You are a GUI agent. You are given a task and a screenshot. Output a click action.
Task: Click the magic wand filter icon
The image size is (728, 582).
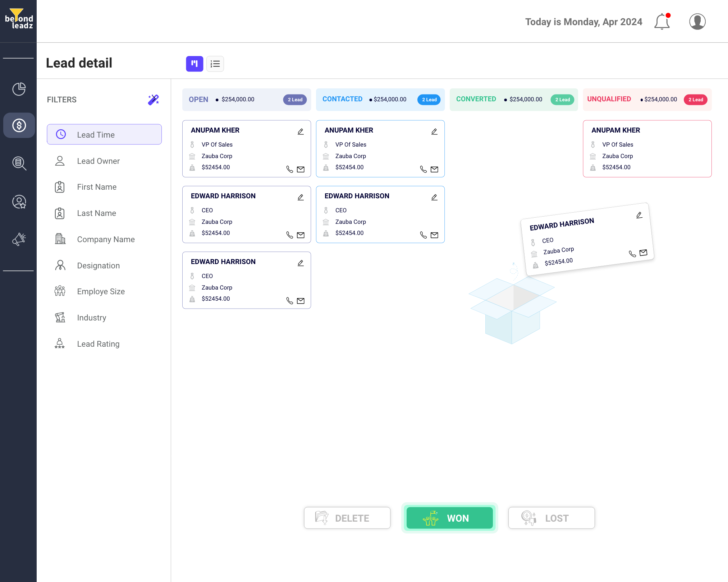(x=154, y=100)
